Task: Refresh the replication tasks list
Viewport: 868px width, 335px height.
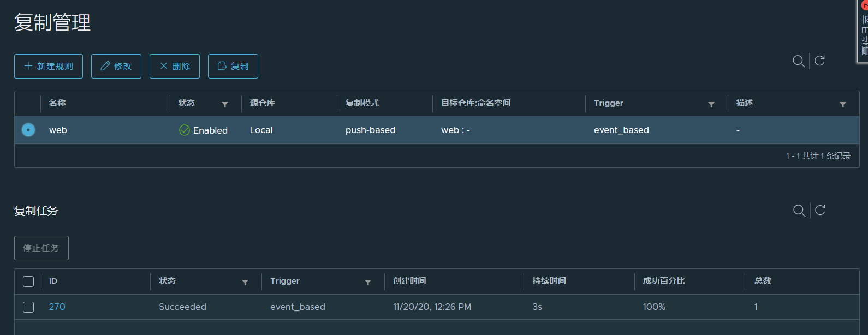Action: [820, 210]
